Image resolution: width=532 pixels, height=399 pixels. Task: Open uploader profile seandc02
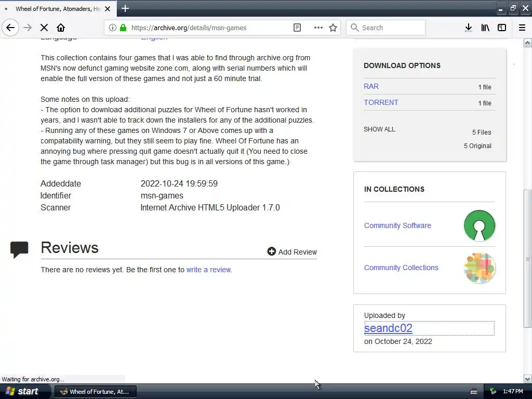[388, 328]
